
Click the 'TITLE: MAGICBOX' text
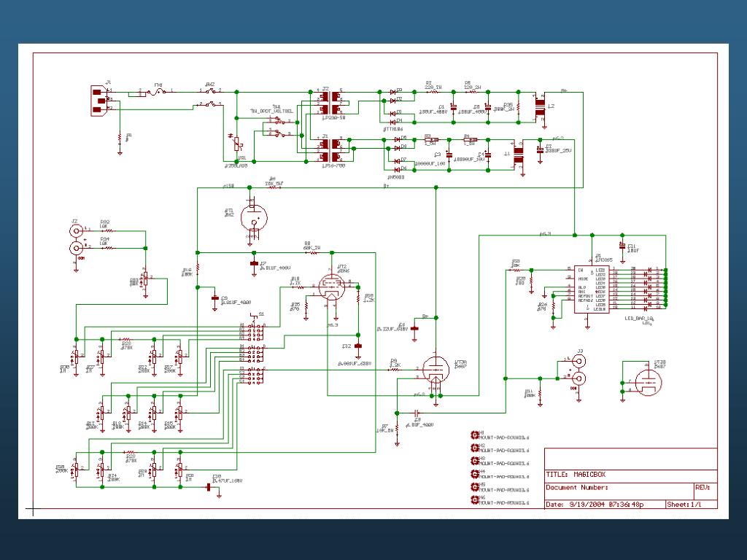(576, 474)
